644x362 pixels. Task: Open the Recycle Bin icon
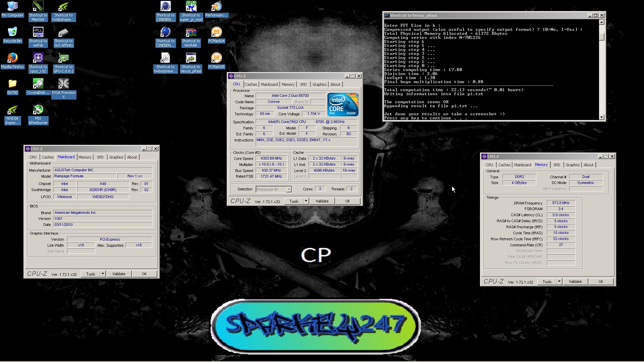coord(12,35)
